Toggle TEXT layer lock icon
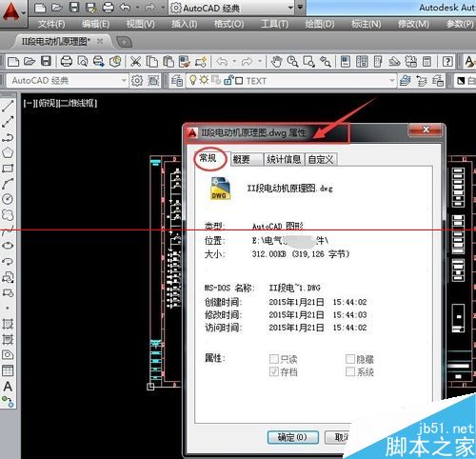Image resolution: width=476 pixels, height=459 pixels. tap(228, 80)
